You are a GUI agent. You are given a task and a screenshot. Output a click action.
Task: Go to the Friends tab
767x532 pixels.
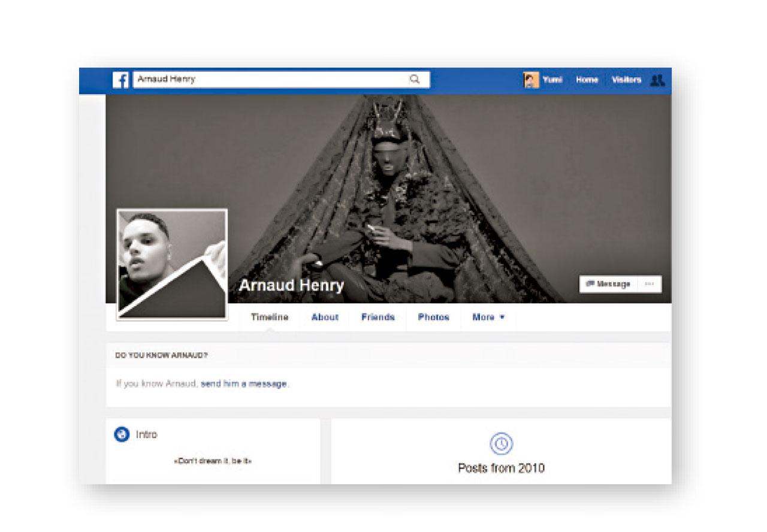(378, 318)
